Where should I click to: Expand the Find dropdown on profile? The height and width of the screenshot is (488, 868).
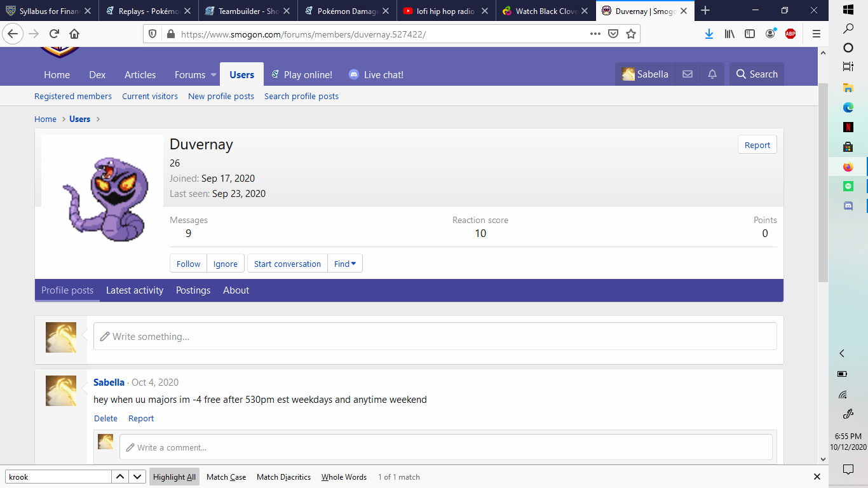345,264
